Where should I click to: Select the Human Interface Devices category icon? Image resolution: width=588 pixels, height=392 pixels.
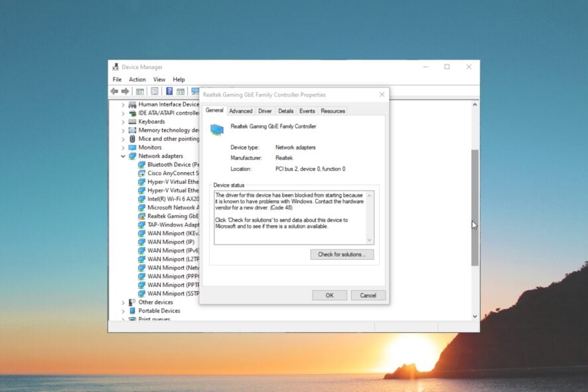coord(132,104)
